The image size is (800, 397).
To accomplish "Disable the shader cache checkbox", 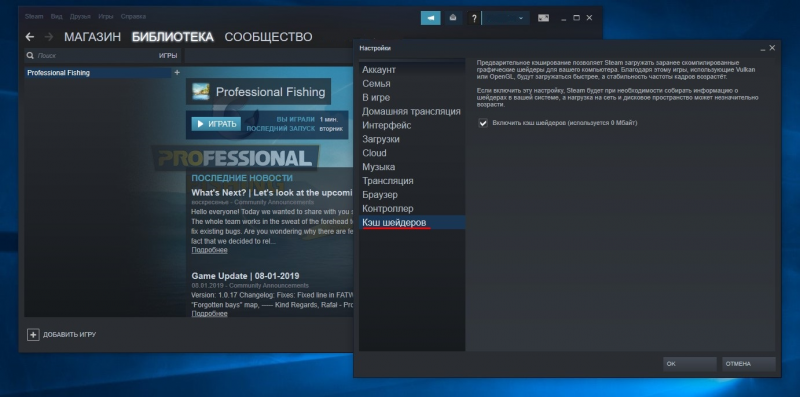I will point(483,123).
